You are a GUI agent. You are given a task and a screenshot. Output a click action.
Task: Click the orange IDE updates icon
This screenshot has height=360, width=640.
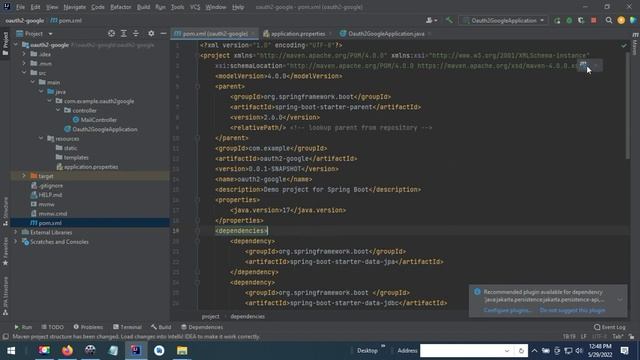tap(621, 20)
